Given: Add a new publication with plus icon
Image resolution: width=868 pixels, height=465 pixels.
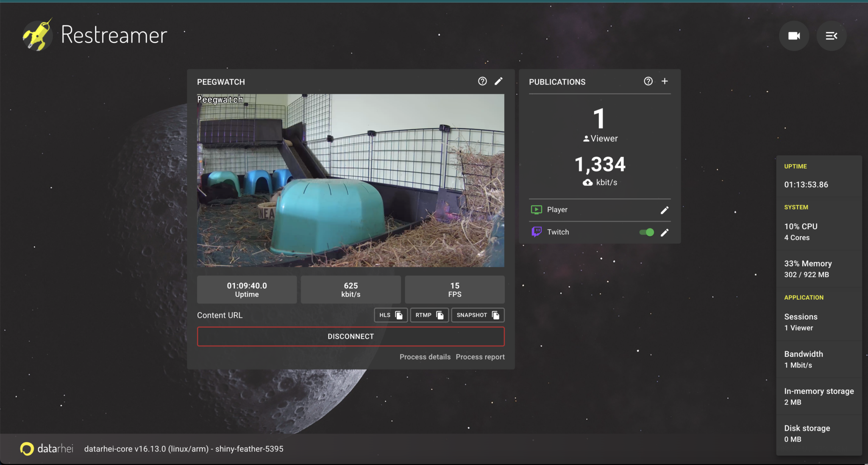Looking at the screenshot, I should (664, 81).
